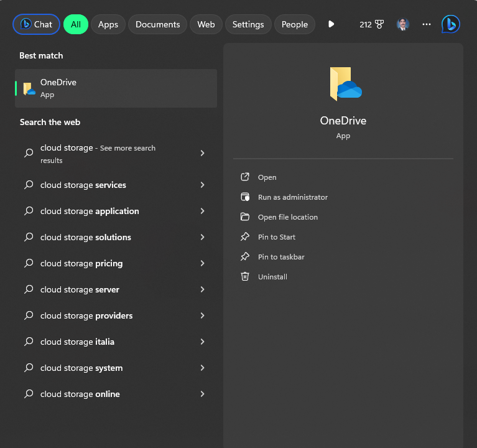477x448 pixels.
Task: Open the user profile avatar
Action: coord(402,24)
